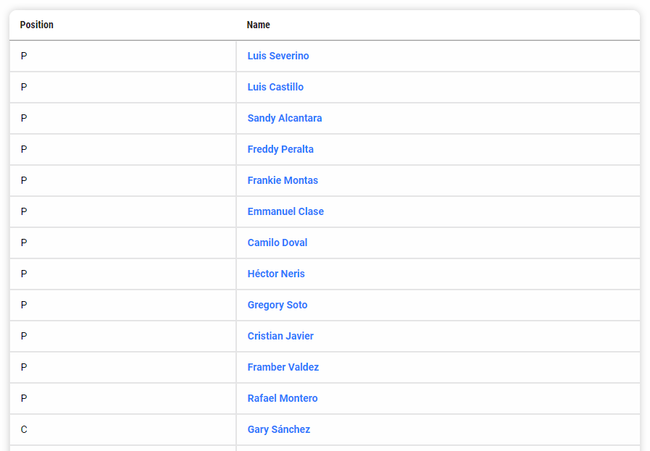Click Cristian Javier name link
Screen dimensions: 650x451
280,335
